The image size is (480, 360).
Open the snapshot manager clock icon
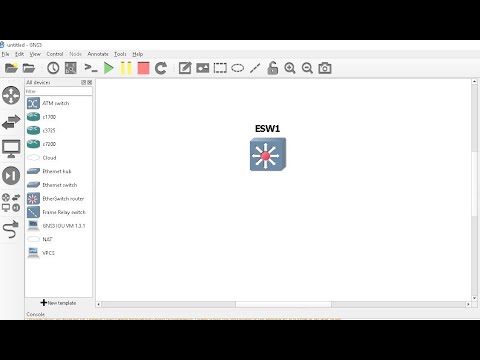(53, 68)
